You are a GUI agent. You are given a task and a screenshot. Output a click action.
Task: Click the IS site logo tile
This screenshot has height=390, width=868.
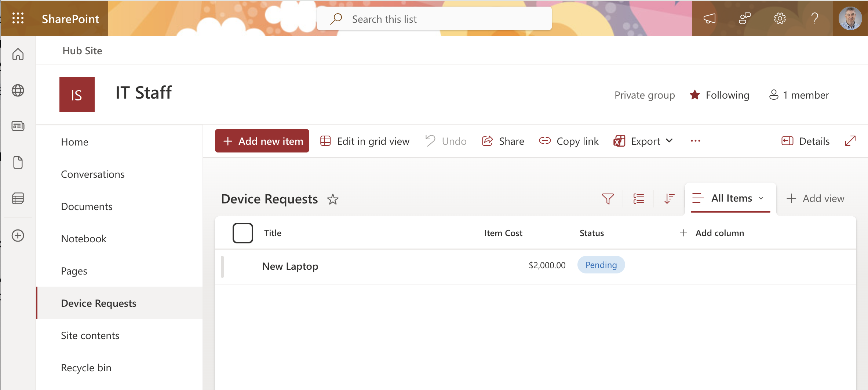[77, 95]
